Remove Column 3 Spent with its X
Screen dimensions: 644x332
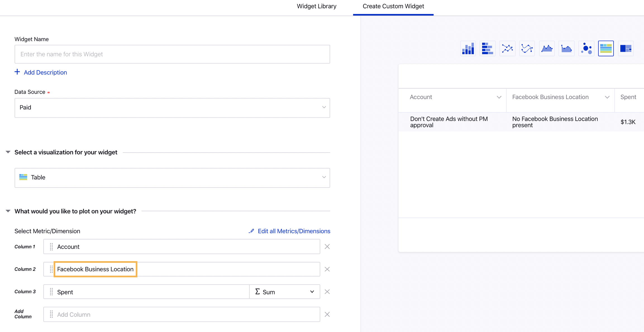(x=327, y=292)
